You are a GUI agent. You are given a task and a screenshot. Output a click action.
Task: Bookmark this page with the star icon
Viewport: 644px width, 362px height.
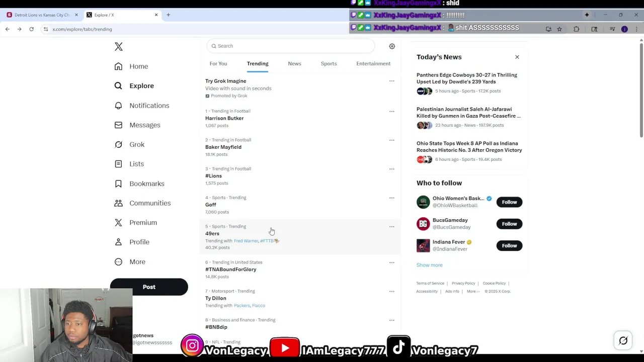pos(559,29)
